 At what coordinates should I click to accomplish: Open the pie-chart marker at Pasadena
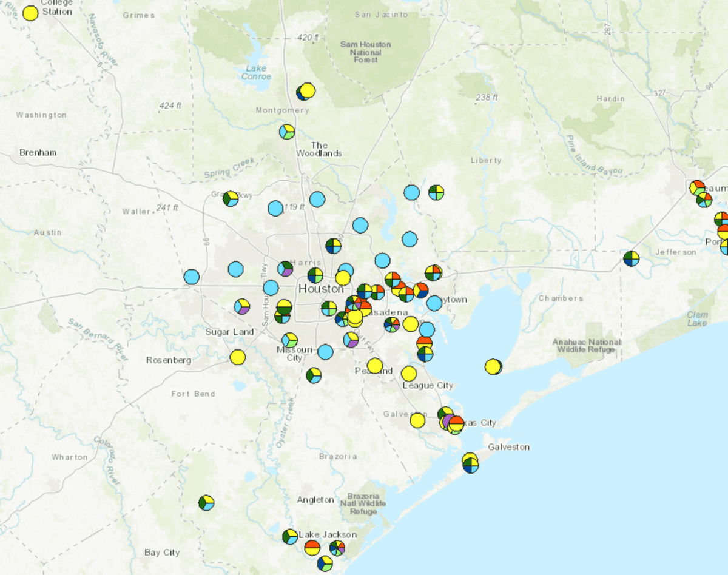tap(391, 325)
